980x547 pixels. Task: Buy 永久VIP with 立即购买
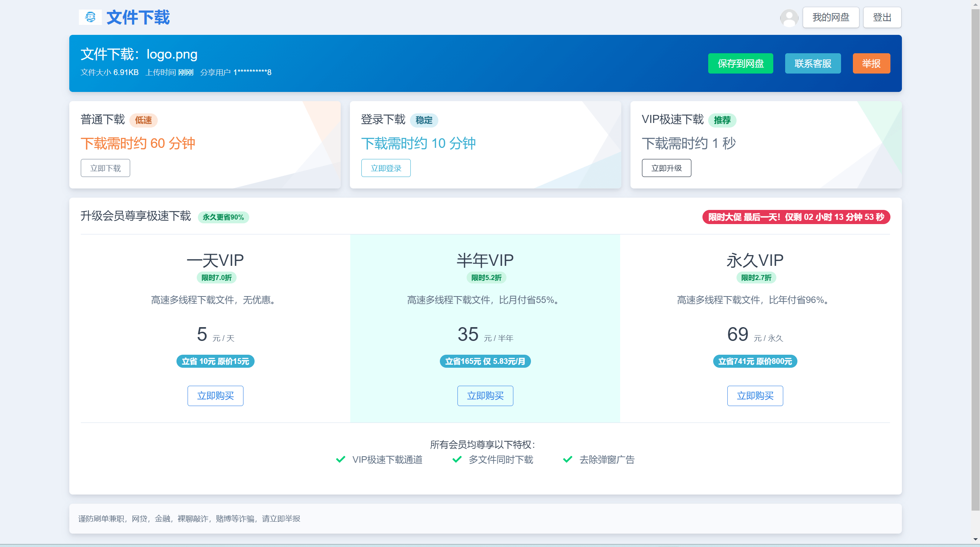coord(755,396)
